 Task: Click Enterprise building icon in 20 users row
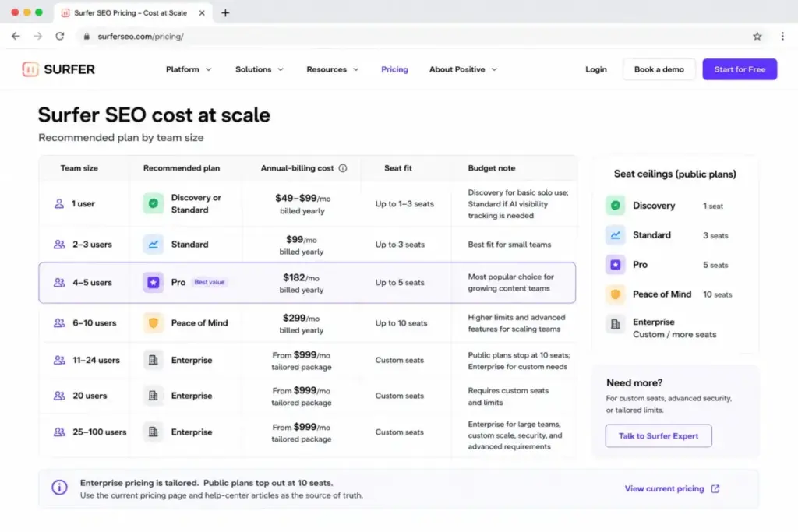click(x=154, y=396)
